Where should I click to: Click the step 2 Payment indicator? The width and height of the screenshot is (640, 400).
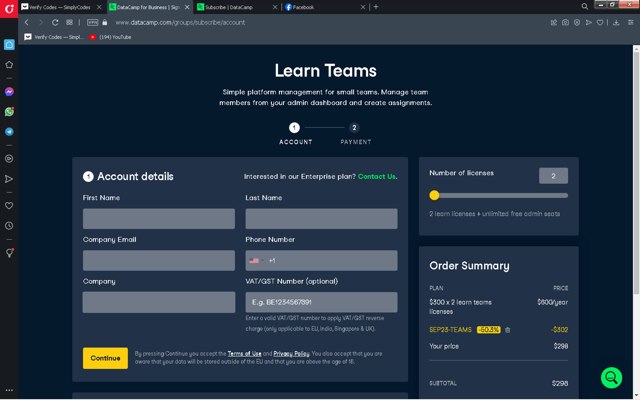coord(354,128)
